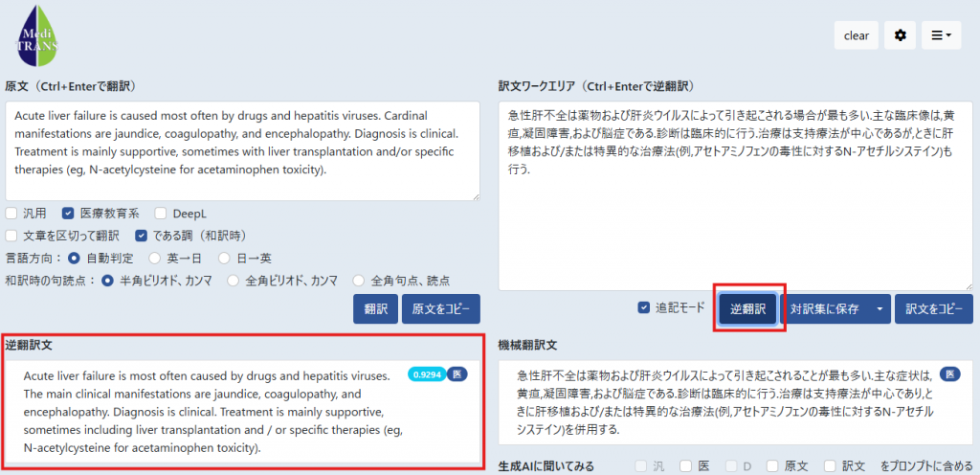Screen dimensions: 980x475
Task: Click the clear button
Action: pos(857,35)
